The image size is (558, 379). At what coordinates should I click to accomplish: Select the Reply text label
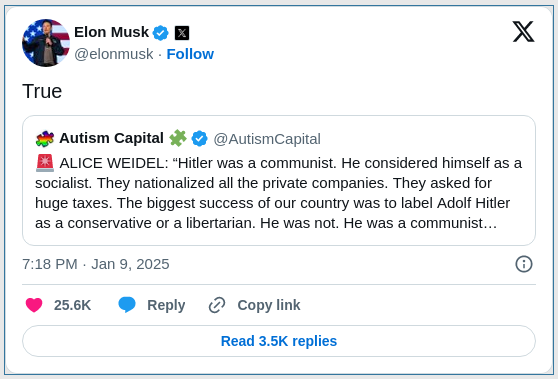pos(166,305)
